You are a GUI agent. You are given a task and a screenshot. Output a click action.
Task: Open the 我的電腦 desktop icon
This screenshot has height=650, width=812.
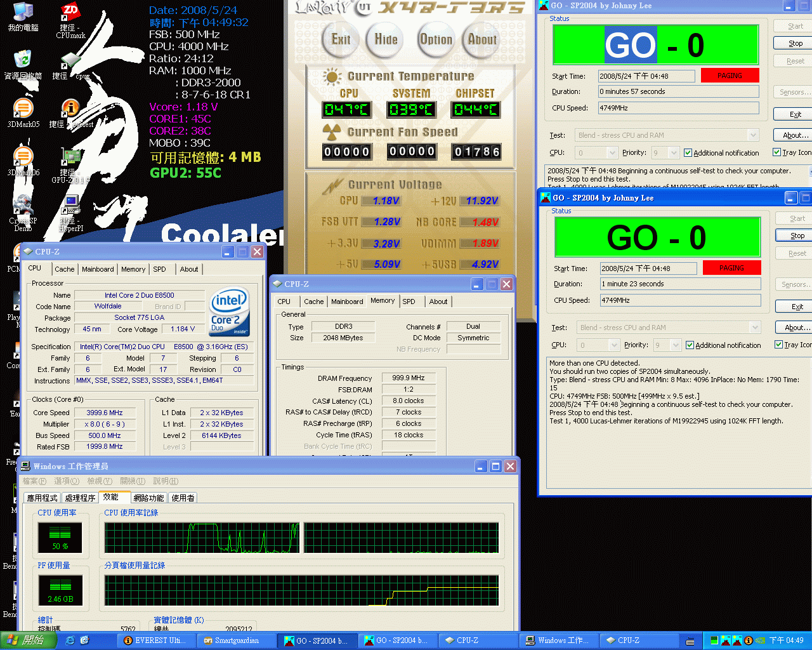point(23,17)
